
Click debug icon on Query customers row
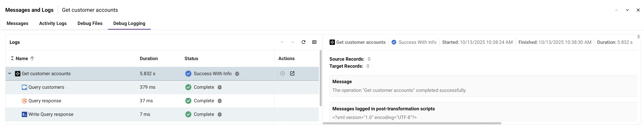coord(219,87)
